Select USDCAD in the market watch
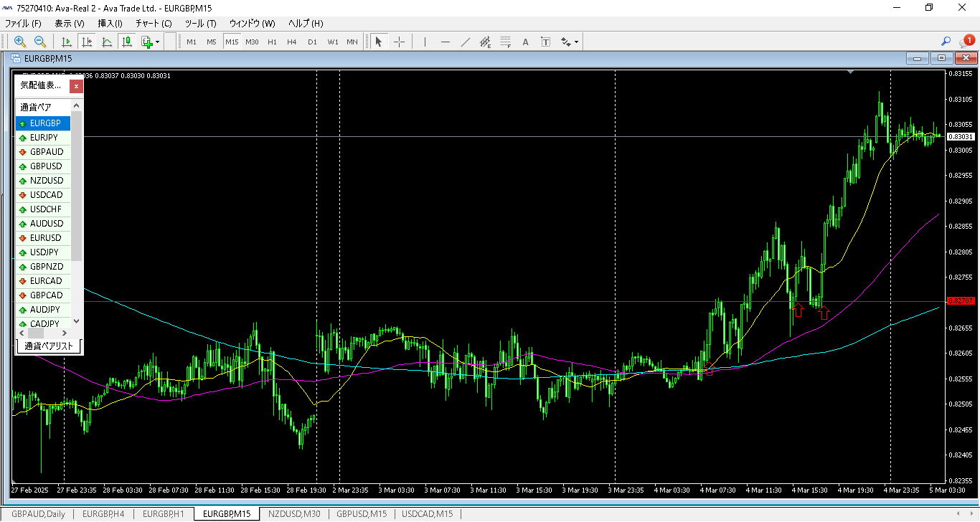The height and width of the screenshot is (522, 980). click(43, 195)
